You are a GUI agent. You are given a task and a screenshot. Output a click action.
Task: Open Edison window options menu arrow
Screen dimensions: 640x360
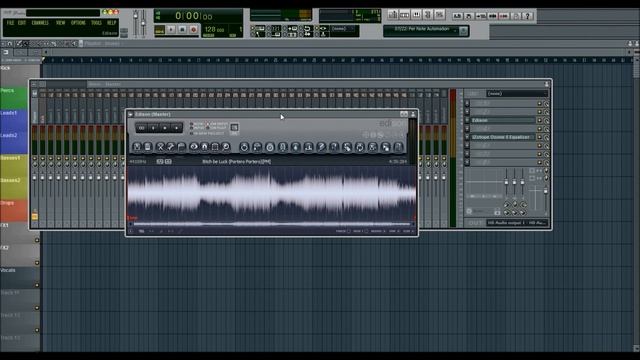pos(131,114)
